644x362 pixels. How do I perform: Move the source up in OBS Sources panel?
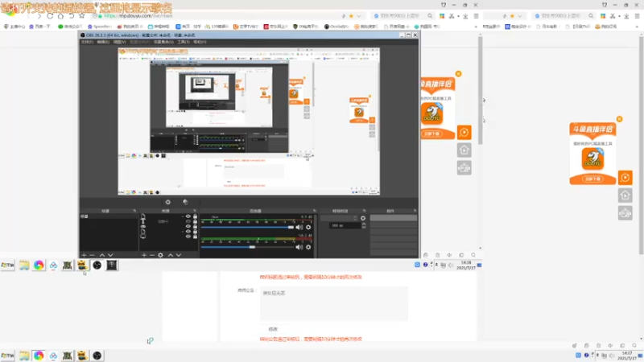coord(171,255)
